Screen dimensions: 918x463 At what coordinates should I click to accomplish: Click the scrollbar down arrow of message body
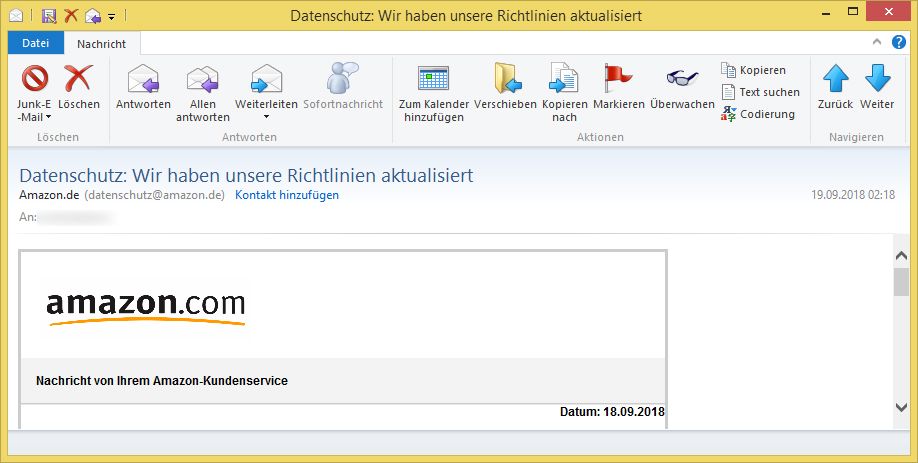coord(902,407)
